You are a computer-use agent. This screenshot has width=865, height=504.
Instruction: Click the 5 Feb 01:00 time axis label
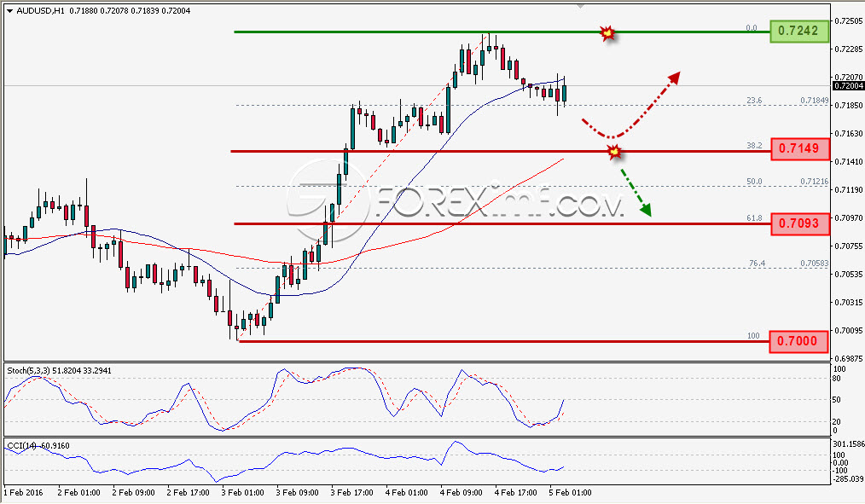571,492
